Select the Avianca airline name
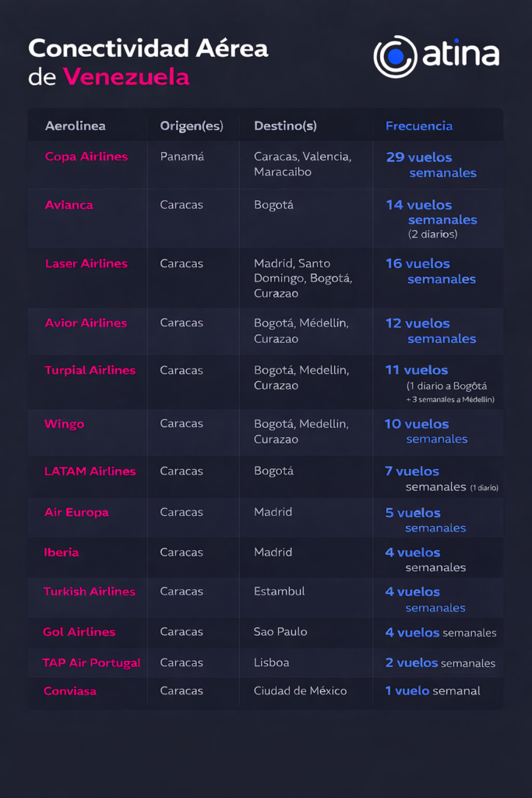The image size is (532, 798). pyautogui.click(x=69, y=205)
